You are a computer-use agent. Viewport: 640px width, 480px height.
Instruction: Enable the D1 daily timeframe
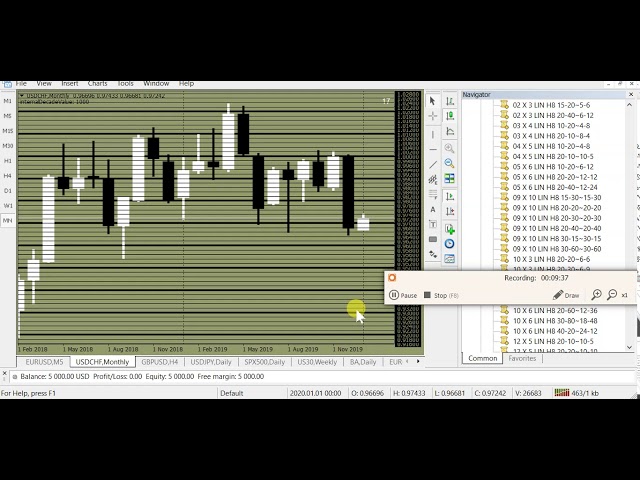tap(8, 191)
